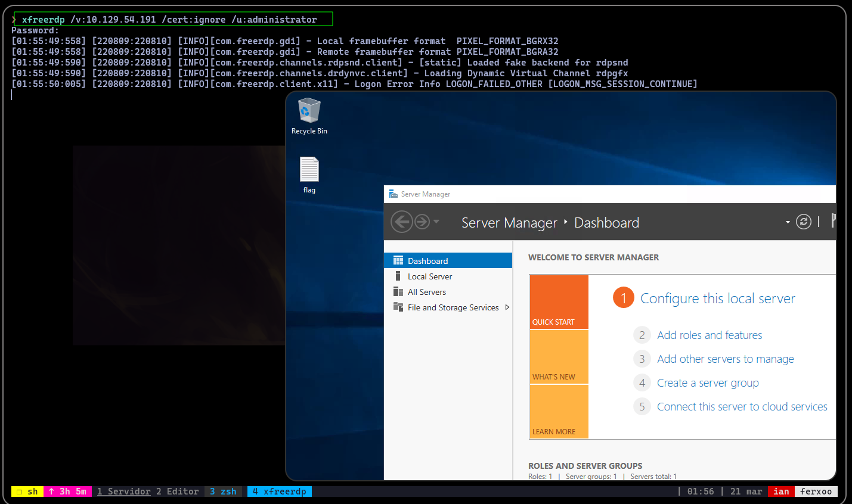This screenshot has width=852, height=504.
Task: Click the Server Manager forward arrow
Action: pos(422,222)
